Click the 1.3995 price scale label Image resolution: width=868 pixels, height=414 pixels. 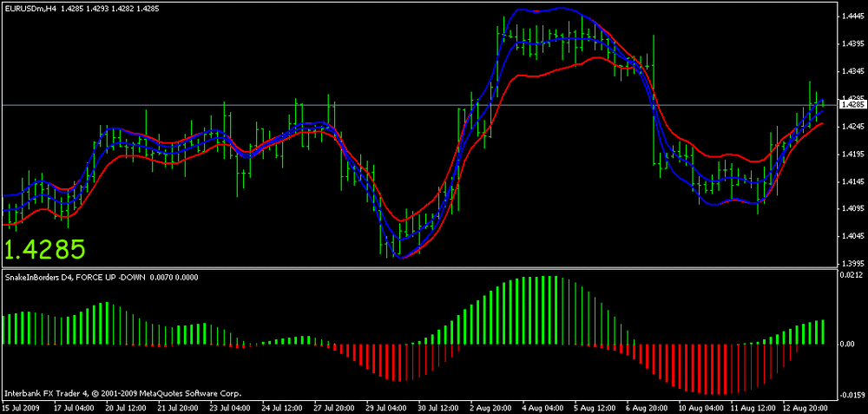[852, 264]
